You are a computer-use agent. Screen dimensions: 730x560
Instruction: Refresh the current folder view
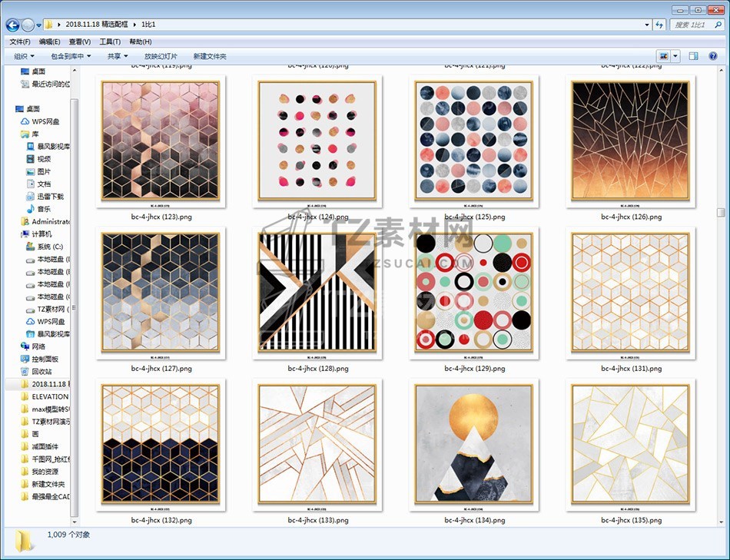[659, 25]
